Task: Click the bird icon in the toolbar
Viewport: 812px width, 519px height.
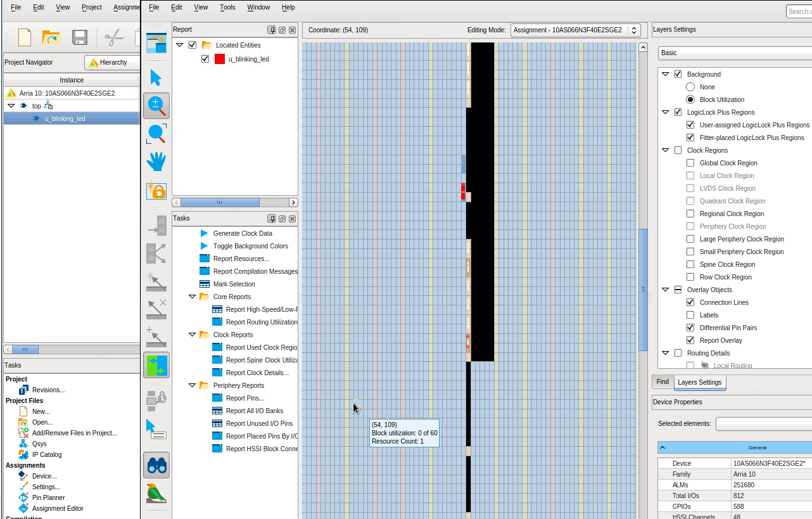Action: coord(156,493)
